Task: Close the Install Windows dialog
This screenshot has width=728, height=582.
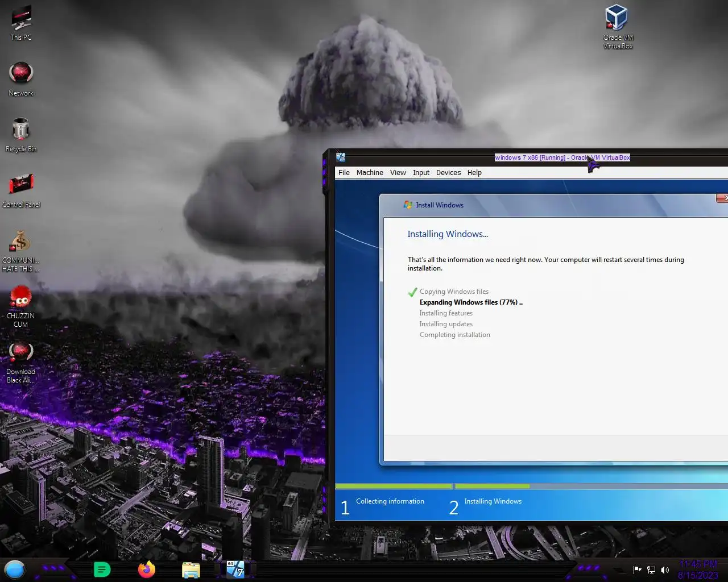Action: 722,198
